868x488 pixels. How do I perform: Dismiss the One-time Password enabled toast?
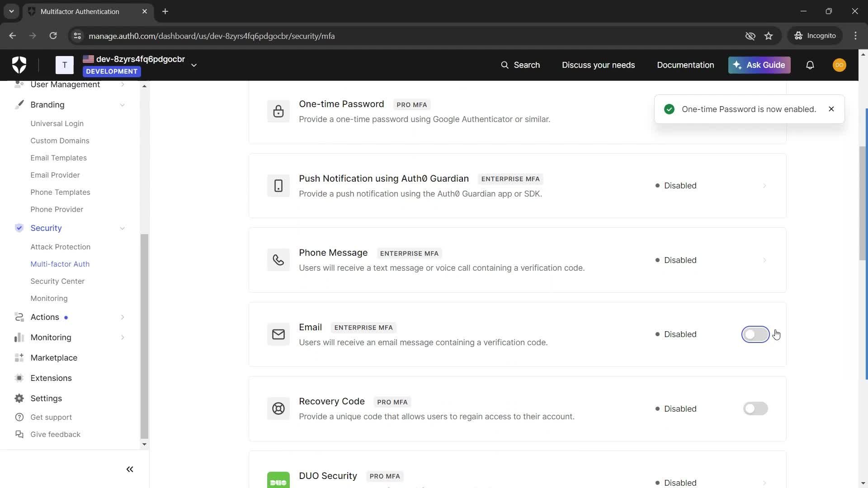click(x=831, y=109)
